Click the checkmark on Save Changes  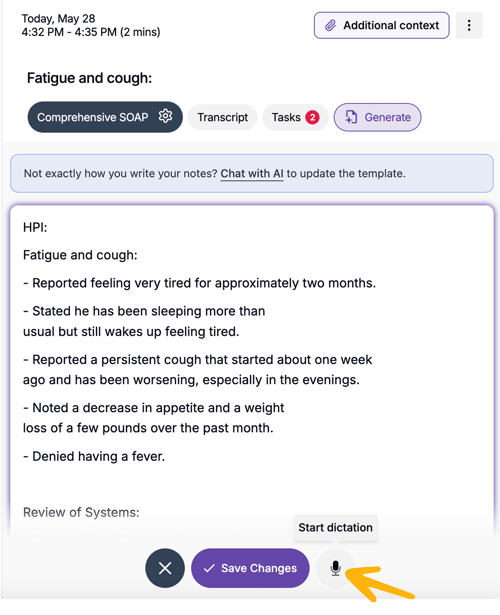click(209, 568)
